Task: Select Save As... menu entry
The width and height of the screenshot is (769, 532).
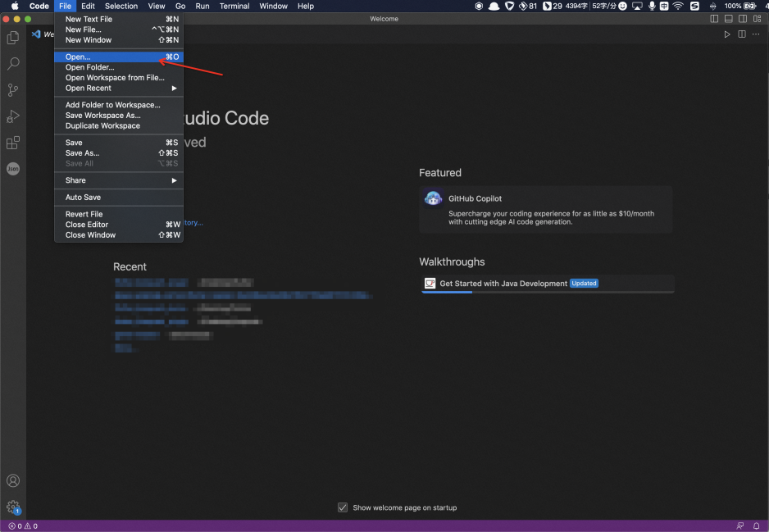Action: coord(119,153)
